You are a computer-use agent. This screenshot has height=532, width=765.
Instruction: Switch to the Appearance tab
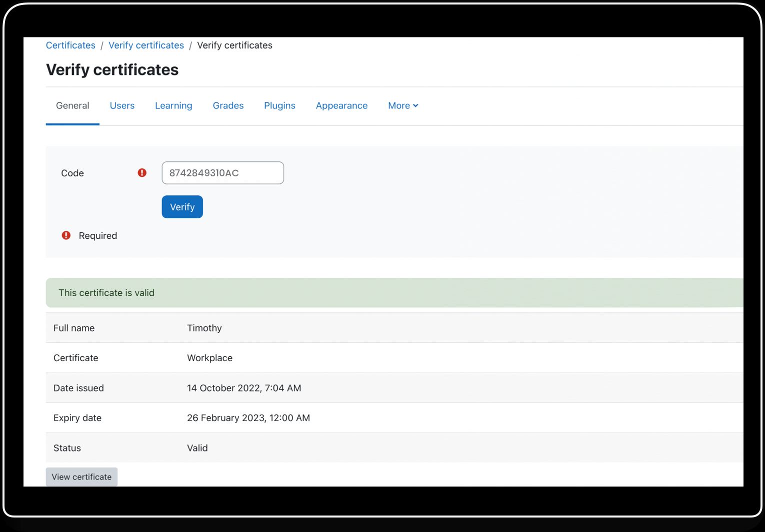[341, 105]
